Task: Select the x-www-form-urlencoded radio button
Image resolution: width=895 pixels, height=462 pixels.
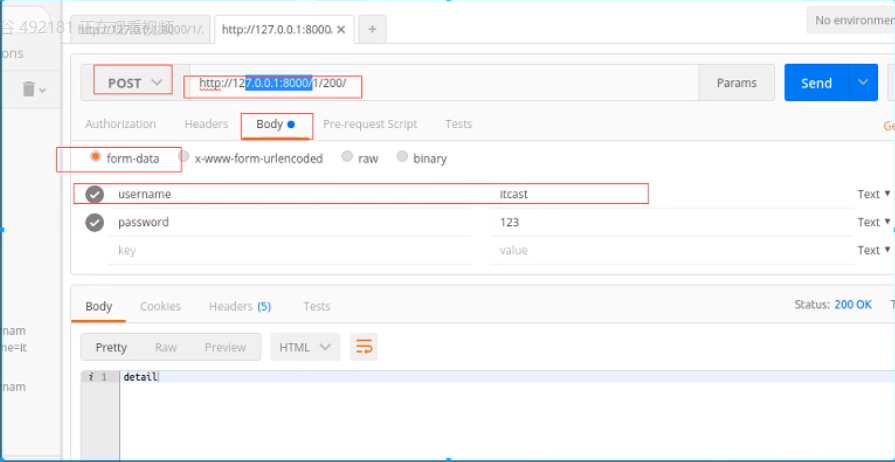Action: click(183, 156)
